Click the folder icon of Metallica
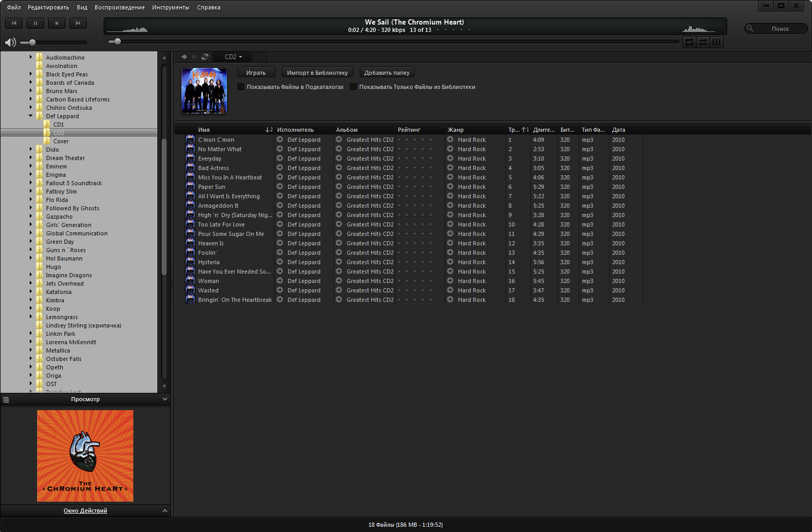This screenshot has width=812, height=532. [39, 350]
